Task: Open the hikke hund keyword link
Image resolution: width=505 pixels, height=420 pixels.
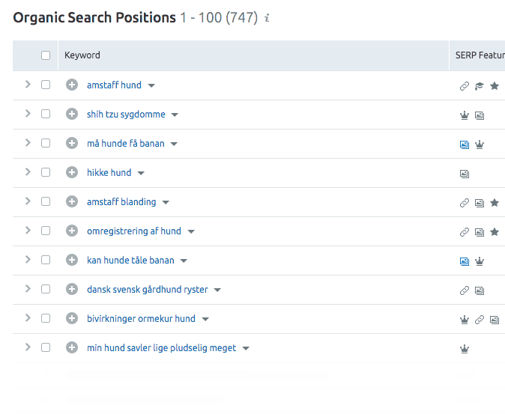Action: point(109,172)
